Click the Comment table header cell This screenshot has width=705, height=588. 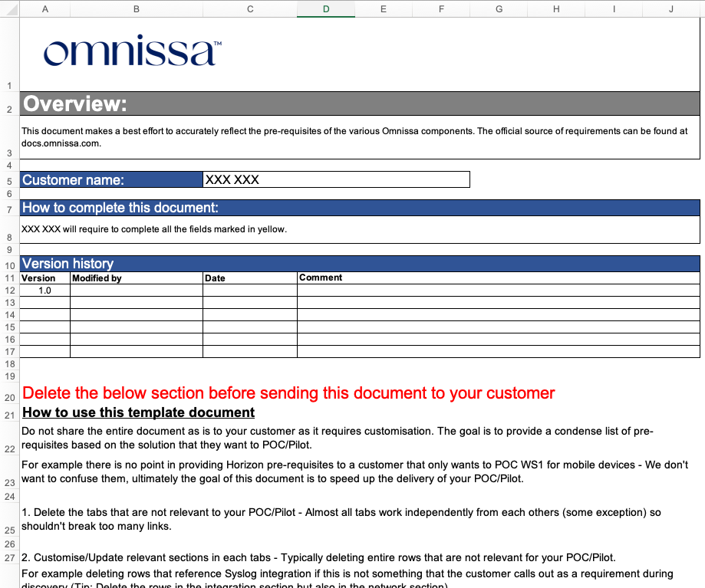click(x=498, y=278)
